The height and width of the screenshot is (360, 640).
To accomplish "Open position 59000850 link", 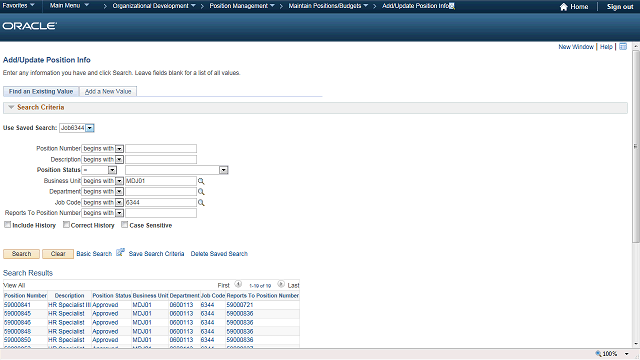I will [x=17, y=340].
